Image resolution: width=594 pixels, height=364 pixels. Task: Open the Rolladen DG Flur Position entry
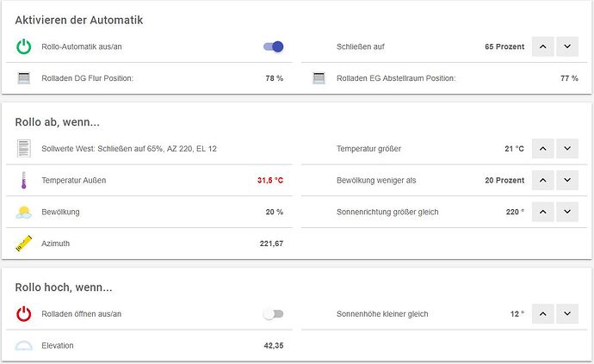[x=149, y=78]
